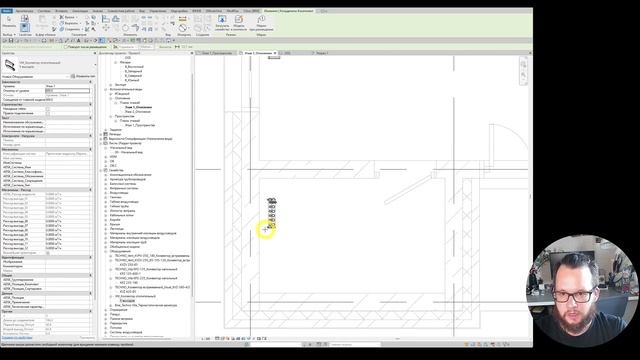Click 'Изменить тип' button in Properties
This screenshot has height=360, width=640.
tap(83, 76)
